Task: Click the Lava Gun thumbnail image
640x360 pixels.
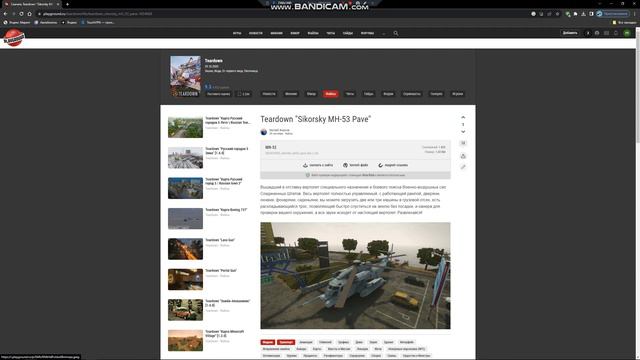Action: [x=185, y=249]
